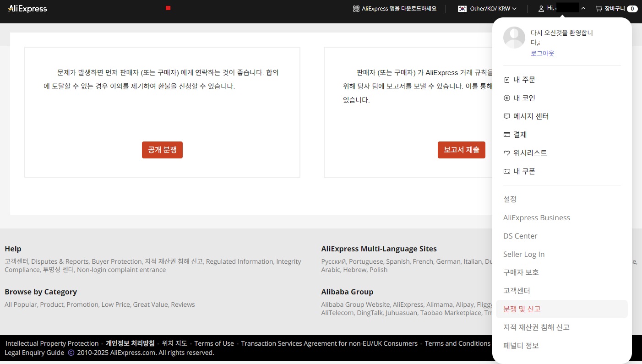Click the 내 쿠폰 coupon icon
The image size is (642, 364).
point(506,171)
